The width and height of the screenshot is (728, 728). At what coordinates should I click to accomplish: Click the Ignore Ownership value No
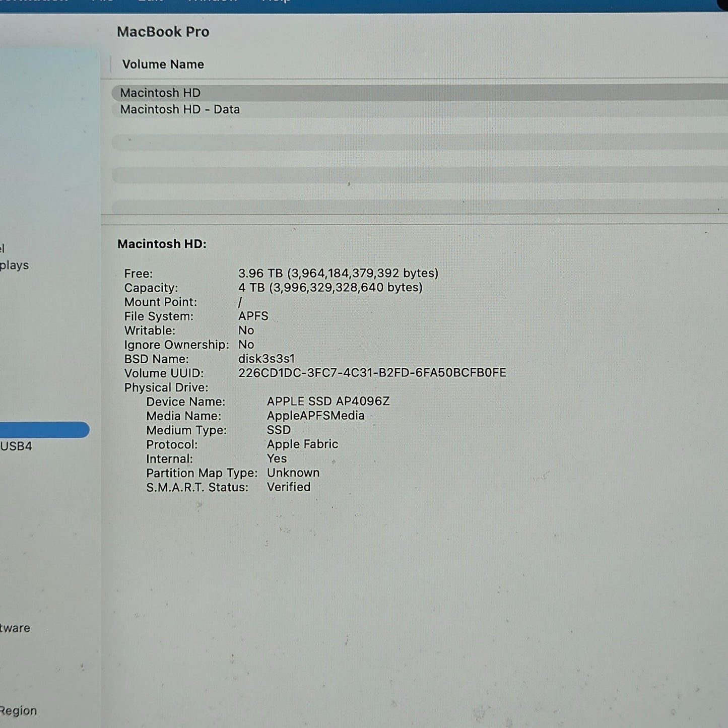click(x=246, y=345)
